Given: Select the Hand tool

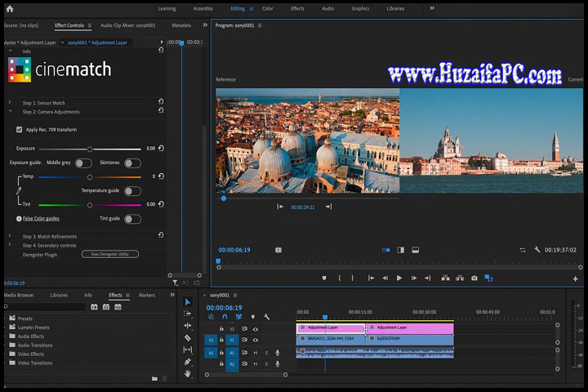Looking at the screenshot, I should [188, 373].
